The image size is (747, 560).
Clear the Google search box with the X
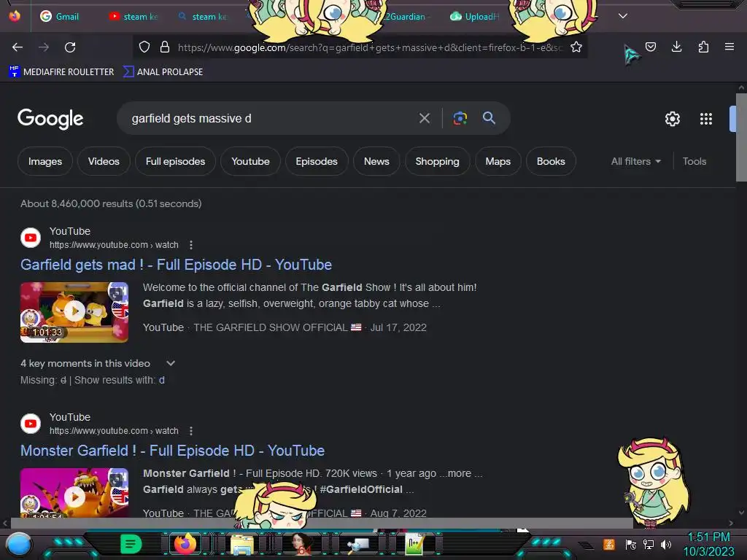point(425,118)
